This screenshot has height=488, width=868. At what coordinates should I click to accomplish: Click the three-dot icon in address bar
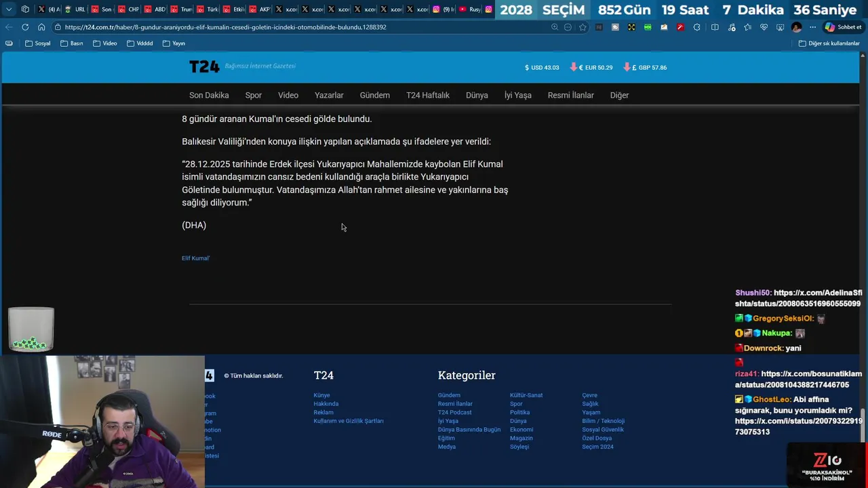(568, 27)
